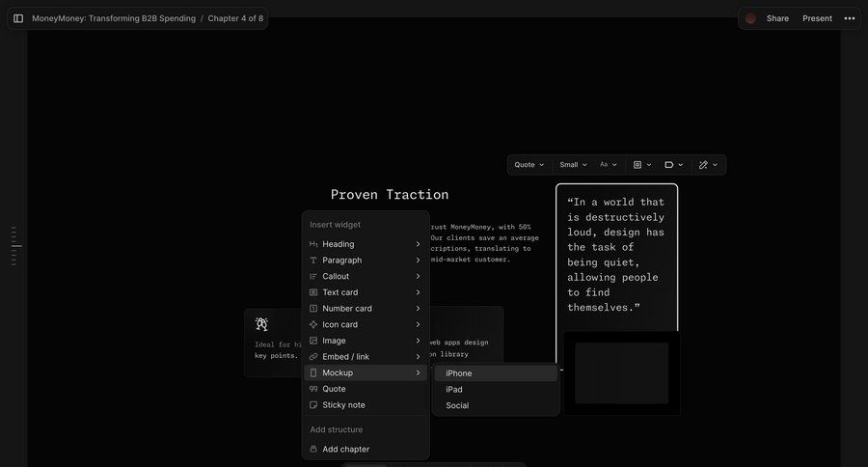
Task: Insert a Sticky note widget
Action: pyautogui.click(x=366, y=405)
